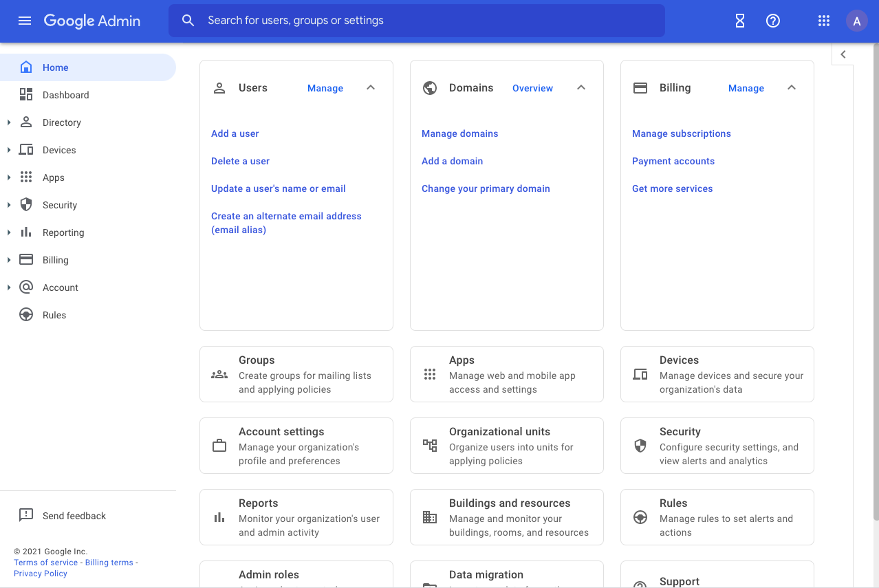Open the Google apps grid launcher
The width and height of the screenshot is (879, 588).
click(824, 21)
